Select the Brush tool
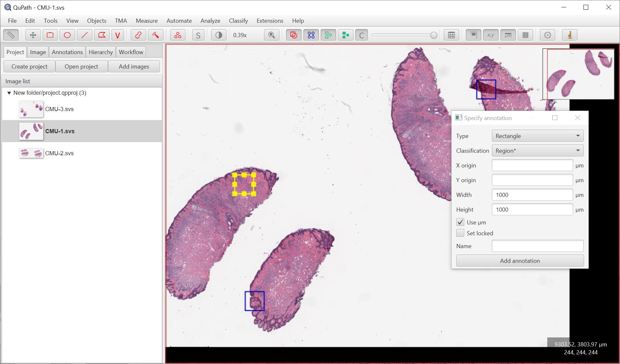Screen dimensions: 620x364 (x=138, y=35)
